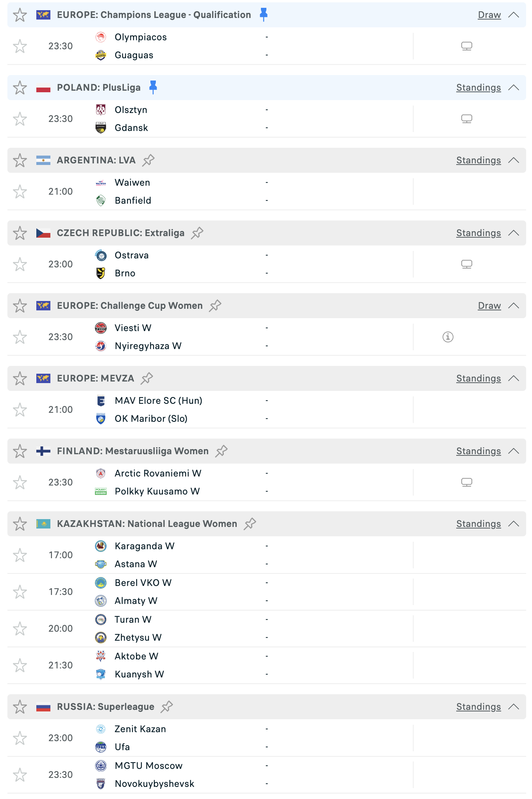The width and height of the screenshot is (532, 799).
Task: Open Standings for Poland PlusLiga
Action: click(x=478, y=88)
